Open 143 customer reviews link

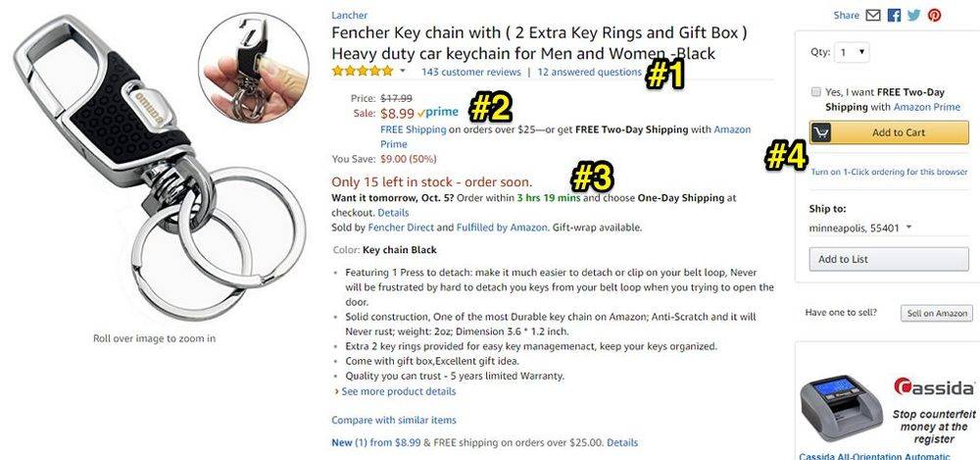(471, 72)
